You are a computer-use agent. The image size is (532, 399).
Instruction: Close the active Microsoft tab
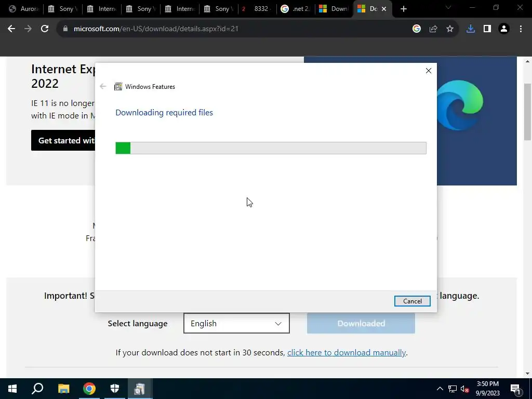click(384, 9)
